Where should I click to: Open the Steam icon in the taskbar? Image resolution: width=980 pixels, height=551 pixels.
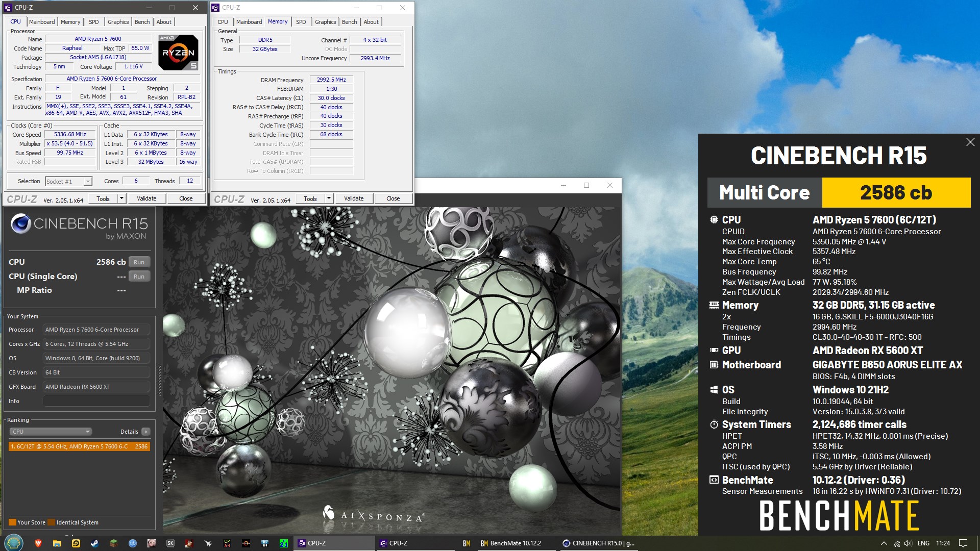pos(95,543)
